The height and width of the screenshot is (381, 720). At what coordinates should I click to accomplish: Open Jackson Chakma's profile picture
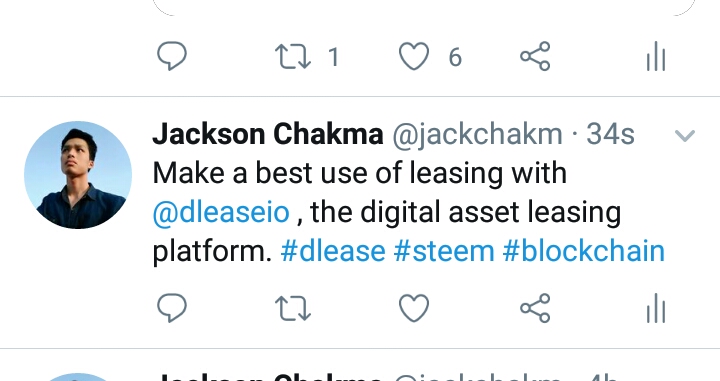[x=78, y=175]
